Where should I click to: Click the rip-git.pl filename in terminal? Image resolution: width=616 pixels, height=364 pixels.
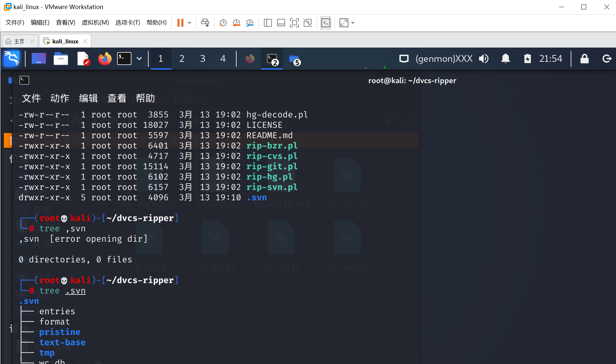tap(272, 166)
